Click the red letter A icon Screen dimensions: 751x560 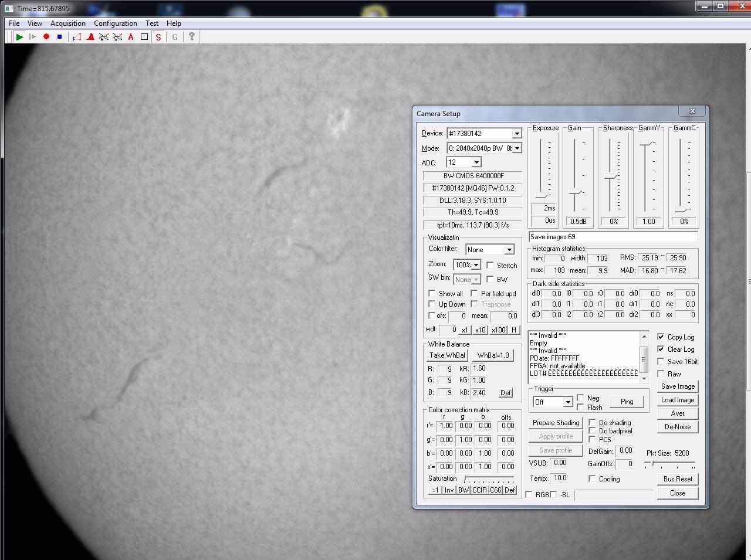(x=131, y=37)
